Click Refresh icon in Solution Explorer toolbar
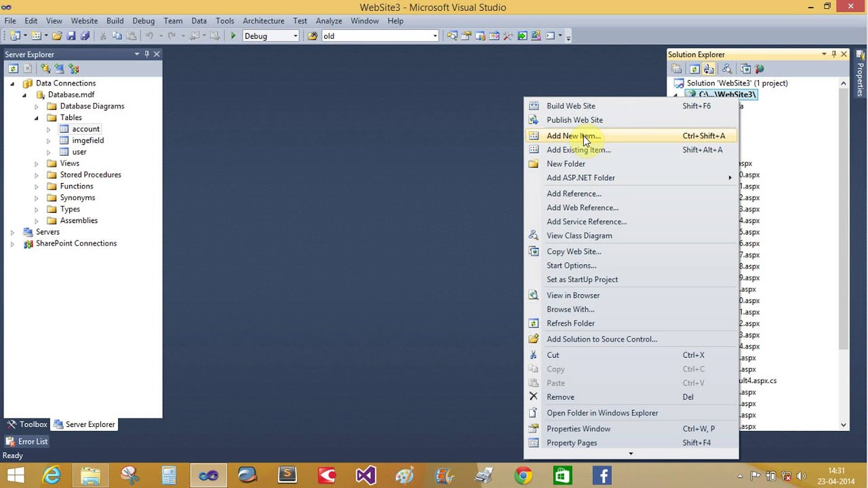The width and height of the screenshot is (868, 488). pyautogui.click(x=694, y=68)
